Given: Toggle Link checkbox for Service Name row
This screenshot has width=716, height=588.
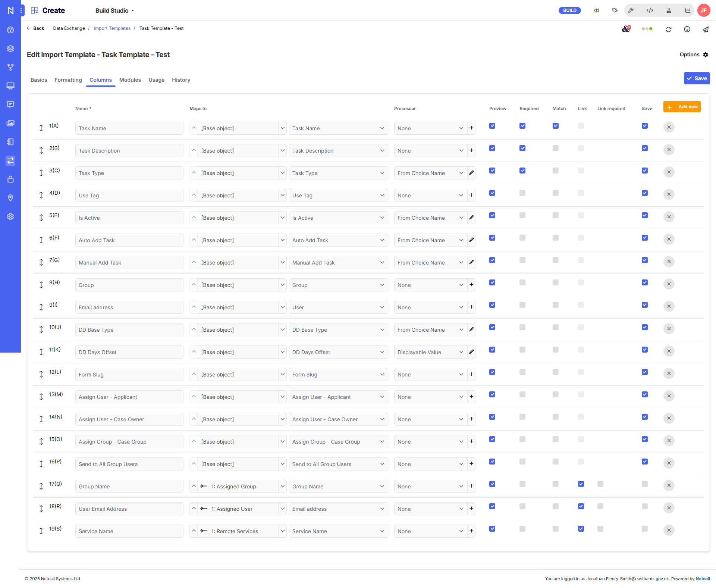Looking at the screenshot, I should coord(581,529).
